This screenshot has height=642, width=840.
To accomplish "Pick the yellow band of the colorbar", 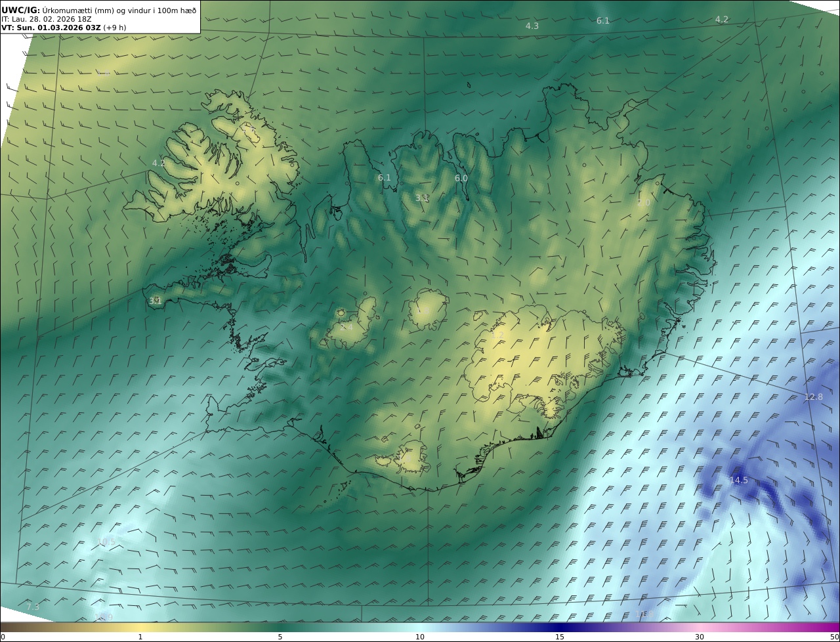I will (140, 628).
